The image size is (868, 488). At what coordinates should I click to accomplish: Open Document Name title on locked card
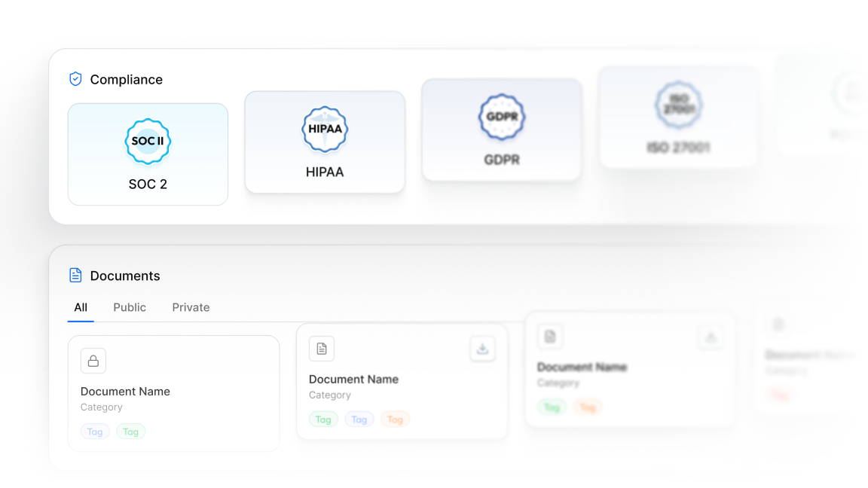(125, 392)
